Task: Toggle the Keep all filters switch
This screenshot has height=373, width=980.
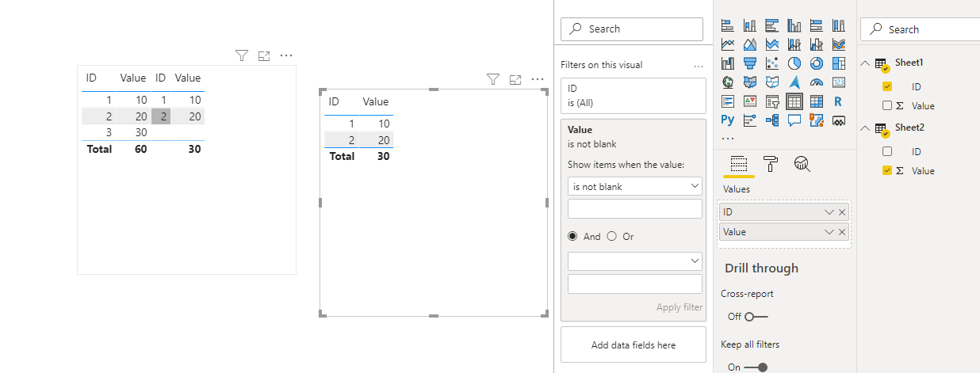Action: tap(756, 367)
